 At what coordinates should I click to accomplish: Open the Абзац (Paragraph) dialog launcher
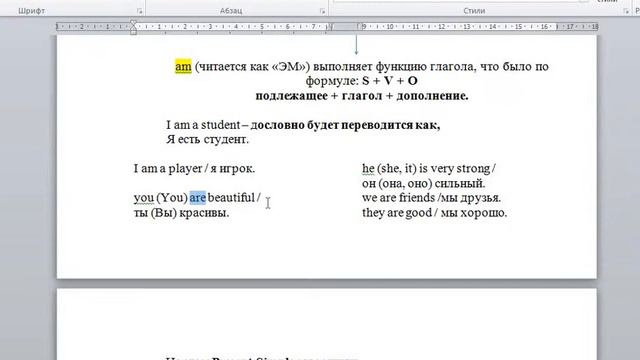[322, 11]
